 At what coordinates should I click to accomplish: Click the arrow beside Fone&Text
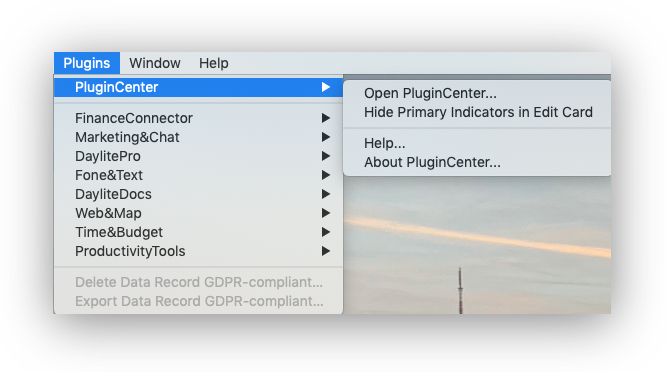pos(326,175)
